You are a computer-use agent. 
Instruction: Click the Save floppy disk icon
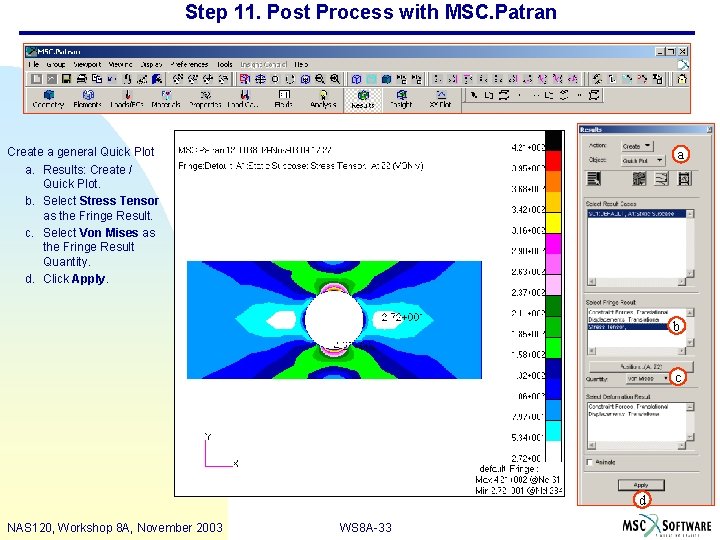point(66,79)
